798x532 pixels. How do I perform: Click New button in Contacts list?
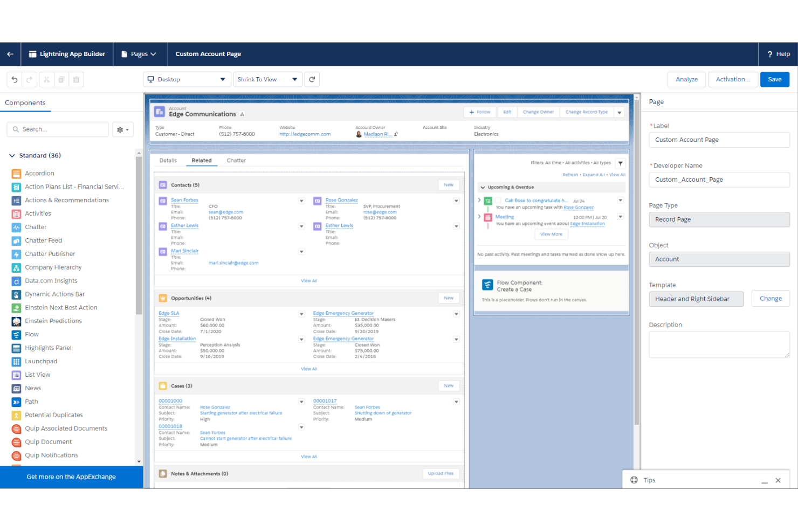click(449, 185)
